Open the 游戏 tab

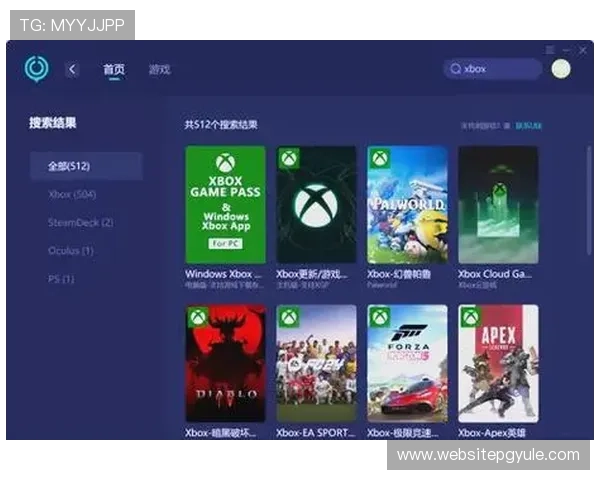coord(160,69)
